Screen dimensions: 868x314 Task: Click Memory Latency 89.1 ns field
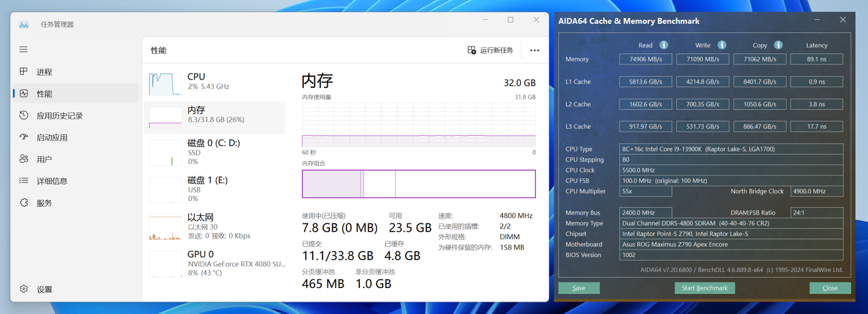(817, 59)
